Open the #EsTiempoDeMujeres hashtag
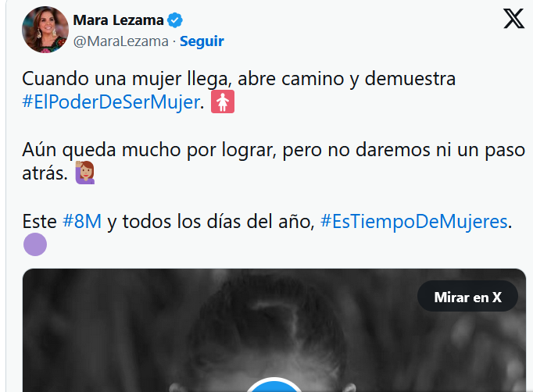Screen dimensions: 533x392 413,222
